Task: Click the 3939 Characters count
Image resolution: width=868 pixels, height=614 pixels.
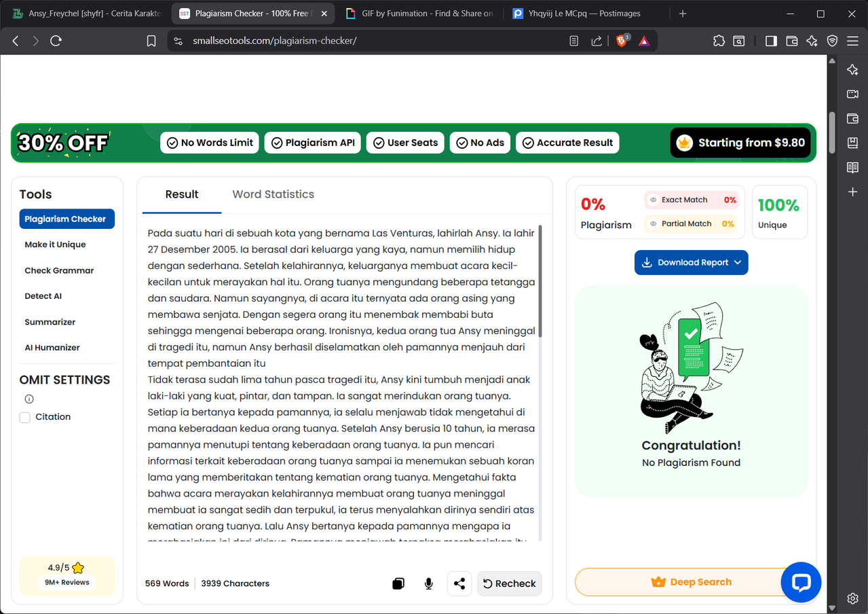Action: tap(235, 583)
